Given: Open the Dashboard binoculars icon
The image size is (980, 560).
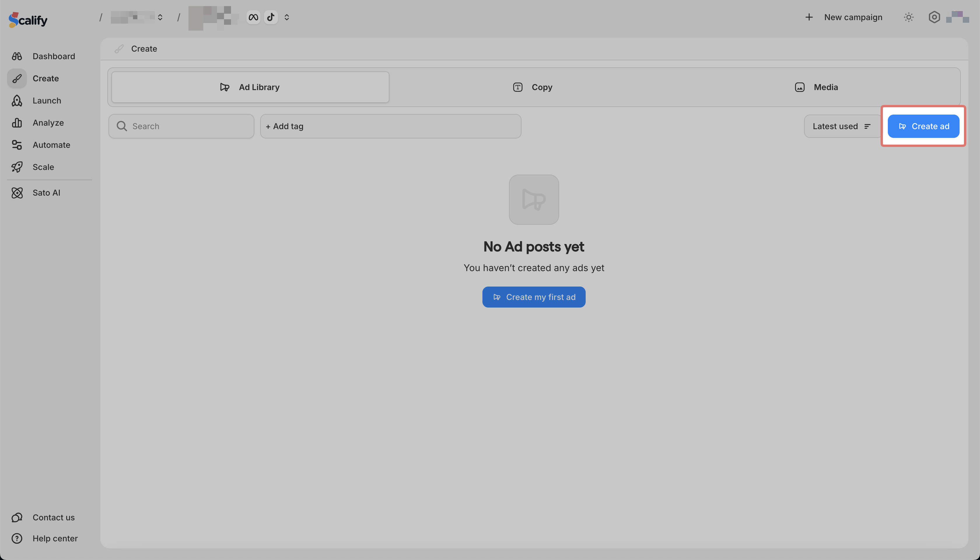Looking at the screenshot, I should (x=17, y=56).
